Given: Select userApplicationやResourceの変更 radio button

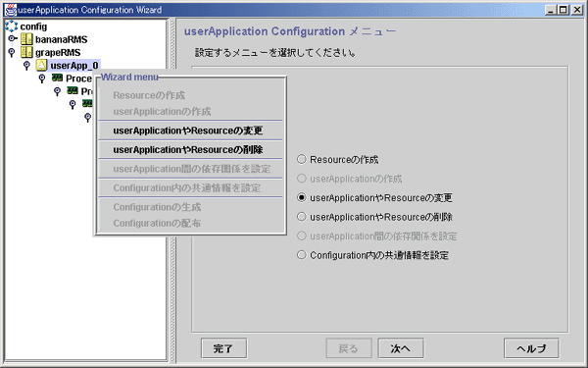Looking at the screenshot, I should pyautogui.click(x=302, y=197).
